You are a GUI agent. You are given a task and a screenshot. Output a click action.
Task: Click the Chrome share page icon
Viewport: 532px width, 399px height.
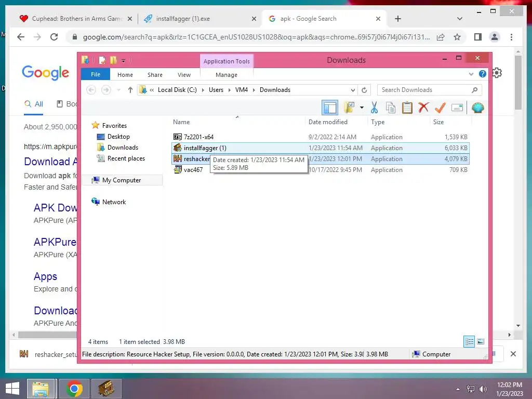click(x=441, y=37)
